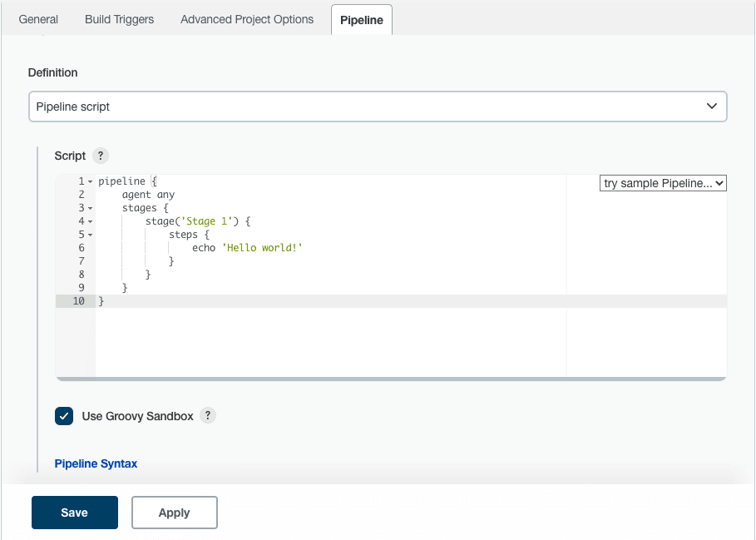The height and width of the screenshot is (540, 756).
Task: Open the Pipeline Syntax link
Action: pyautogui.click(x=96, y=463)
